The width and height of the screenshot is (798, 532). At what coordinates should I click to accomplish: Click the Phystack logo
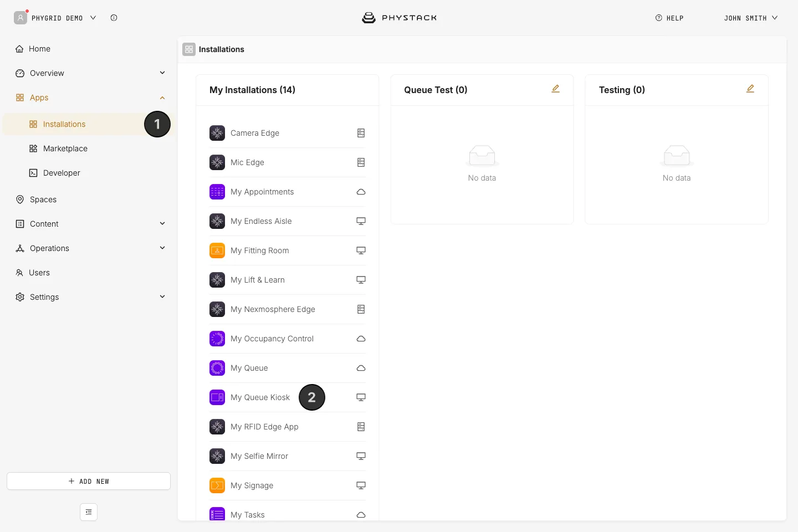[399, 18]
